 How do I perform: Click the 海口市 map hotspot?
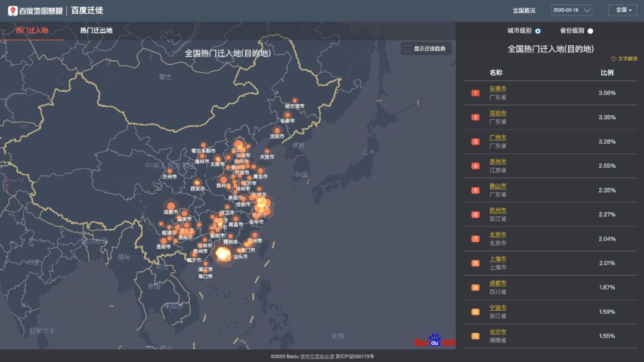coord(205,271)
